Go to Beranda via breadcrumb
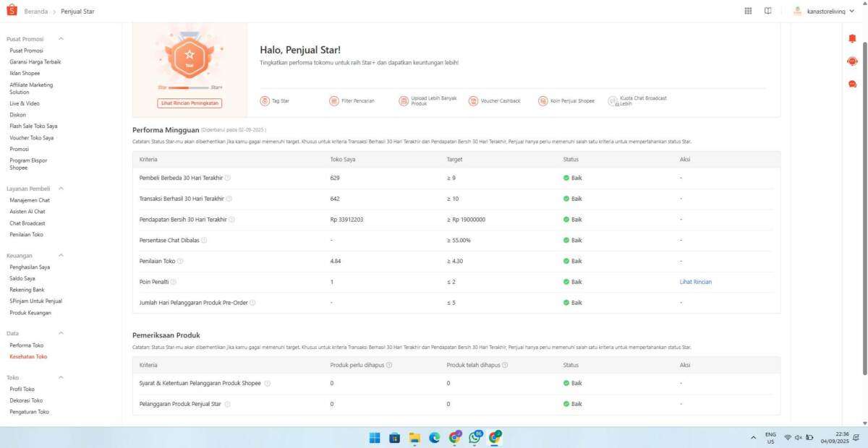 tap(36, 12)
